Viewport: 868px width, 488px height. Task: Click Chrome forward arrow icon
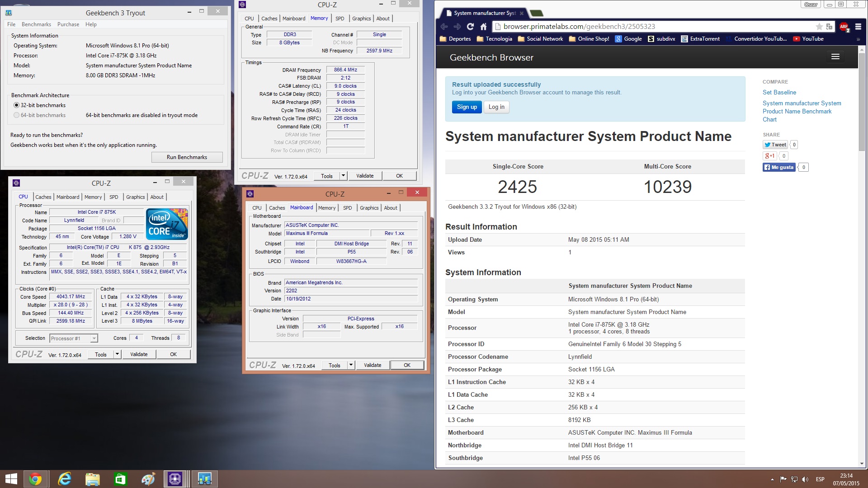coord(457,27)
